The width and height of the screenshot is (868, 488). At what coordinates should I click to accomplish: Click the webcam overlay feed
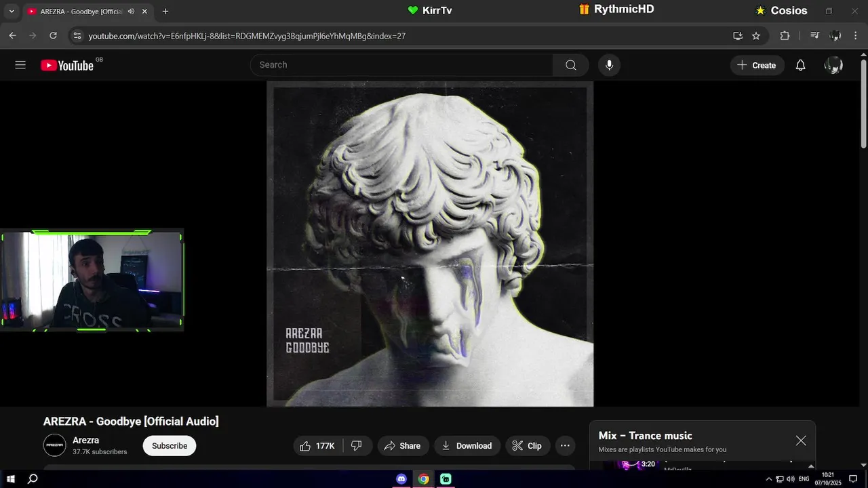click(x=92, y=281)
